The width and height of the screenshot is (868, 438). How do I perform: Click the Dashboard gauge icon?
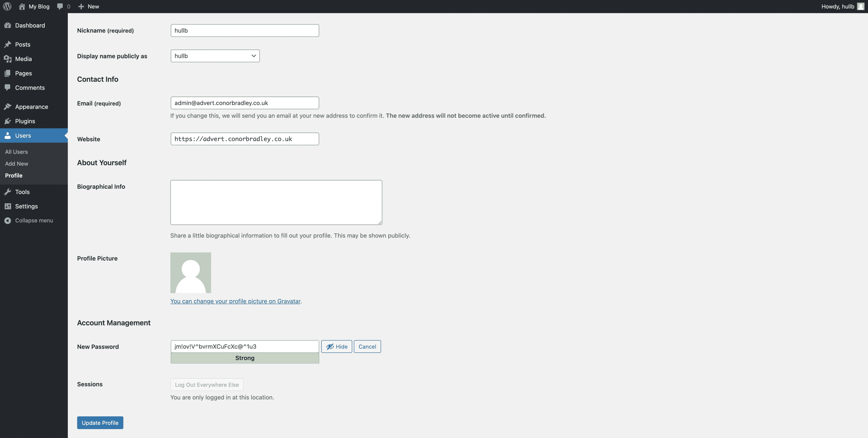pos(7,25)
